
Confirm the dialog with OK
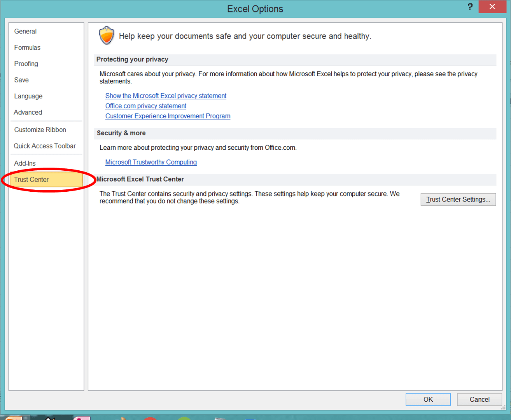[428, 399]
